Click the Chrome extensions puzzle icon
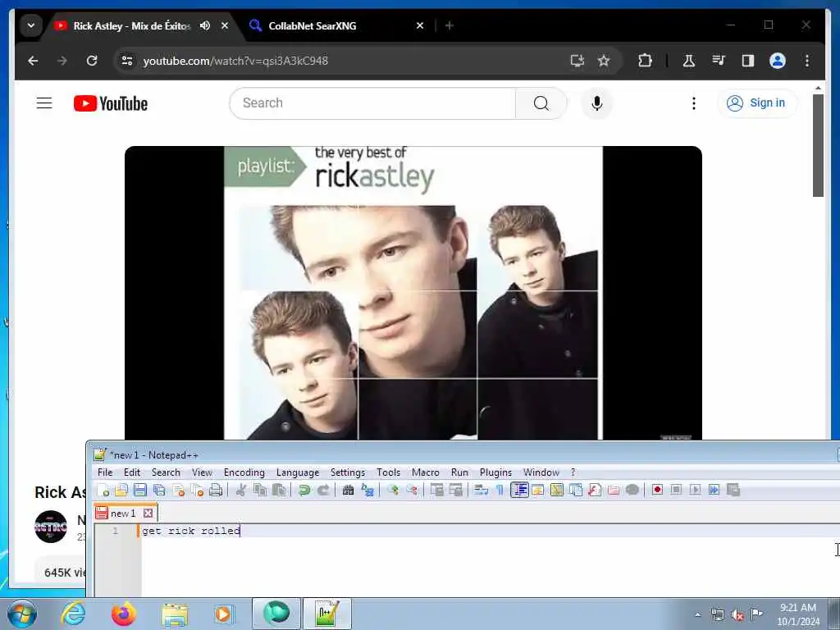Viewport: 840px width, 630px height. pyautogui.click(x=645, y=61)
